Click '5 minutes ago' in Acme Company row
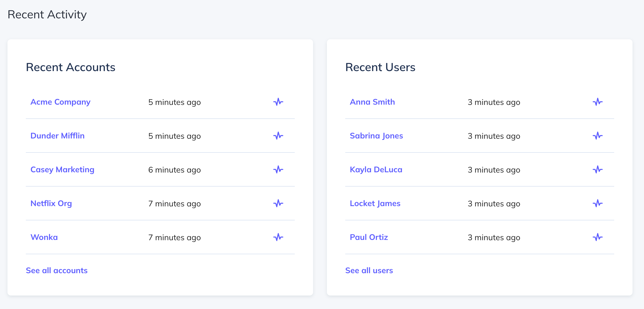 point(174,103)
